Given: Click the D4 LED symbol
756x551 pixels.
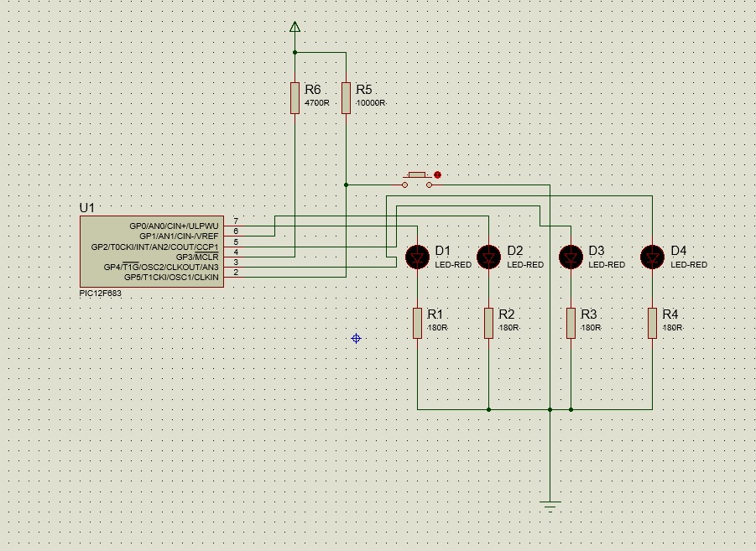Looking at the screenshot, I should [x=652, y=257].
